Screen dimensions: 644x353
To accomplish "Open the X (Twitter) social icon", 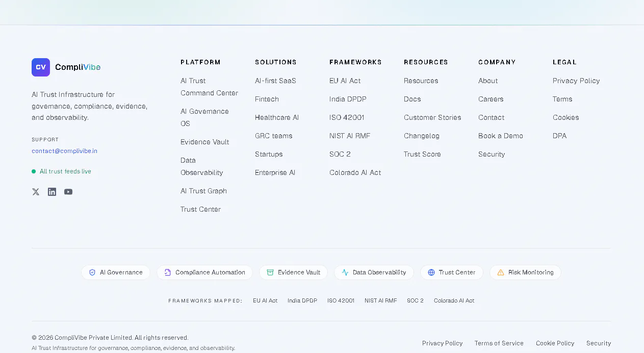I will coord(36,192).
